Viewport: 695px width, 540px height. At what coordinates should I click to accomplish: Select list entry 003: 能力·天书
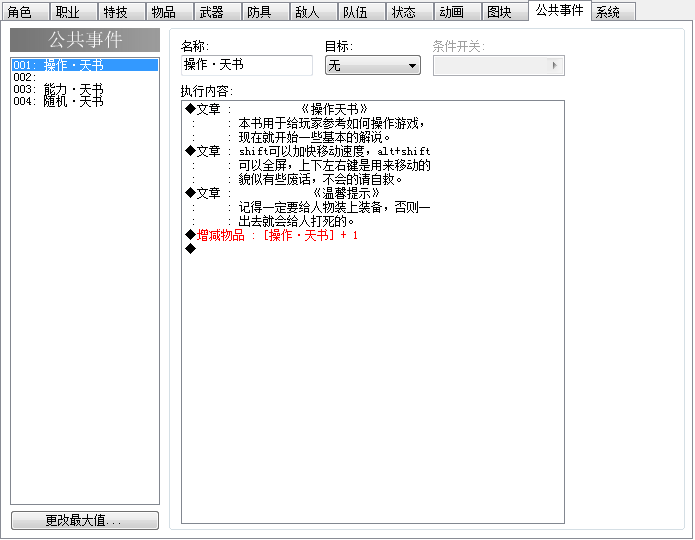(x=85, y=89)
